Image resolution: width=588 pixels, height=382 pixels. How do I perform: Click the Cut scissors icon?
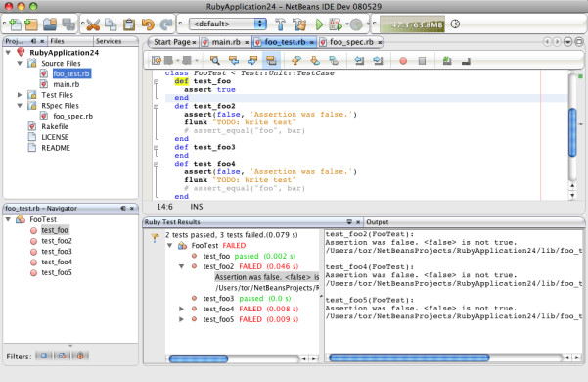[93, 24]
